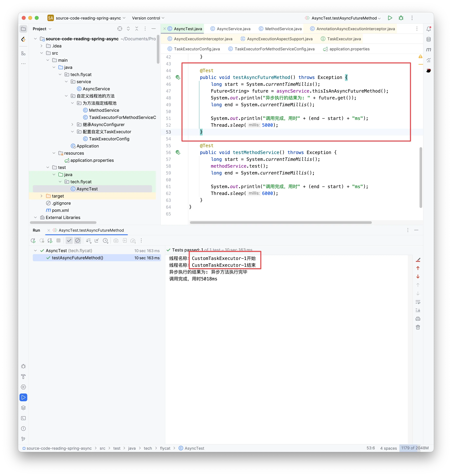The height and width of the screenshot is (476, 452).
Task: Click the AsyncTest breadcrumb item
Action: tap(192, 448)
